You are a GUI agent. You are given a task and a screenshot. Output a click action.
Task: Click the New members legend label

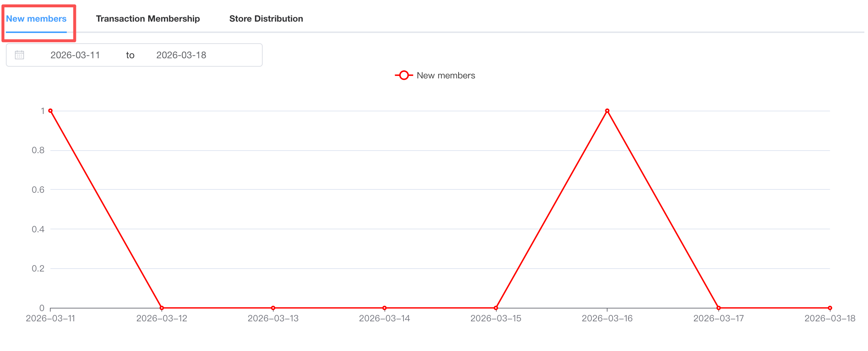[x=446, y=75]
